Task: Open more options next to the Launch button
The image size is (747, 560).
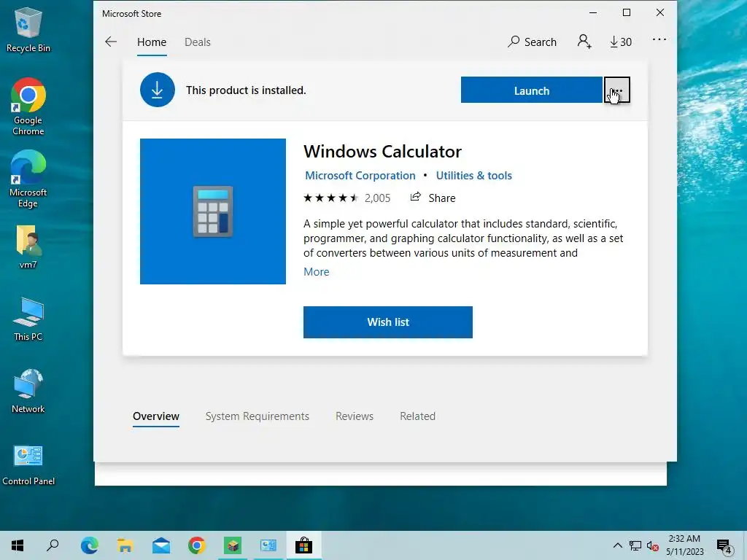Action: pyautogui.click(x=617, y=90)
